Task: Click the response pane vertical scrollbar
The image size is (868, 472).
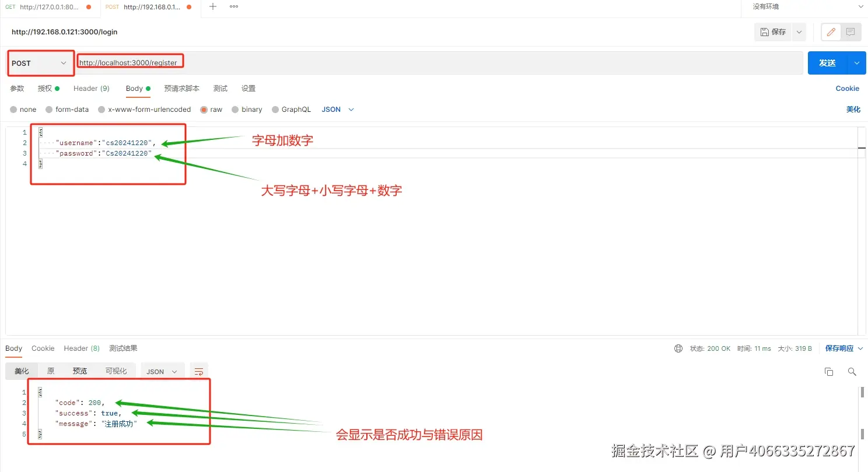Action: (862, 414)
